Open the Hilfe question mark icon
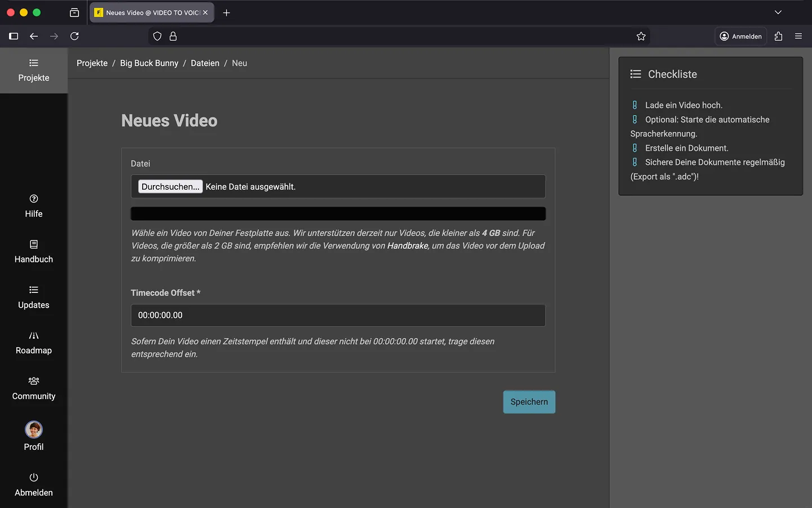 [x=34, y=199]
